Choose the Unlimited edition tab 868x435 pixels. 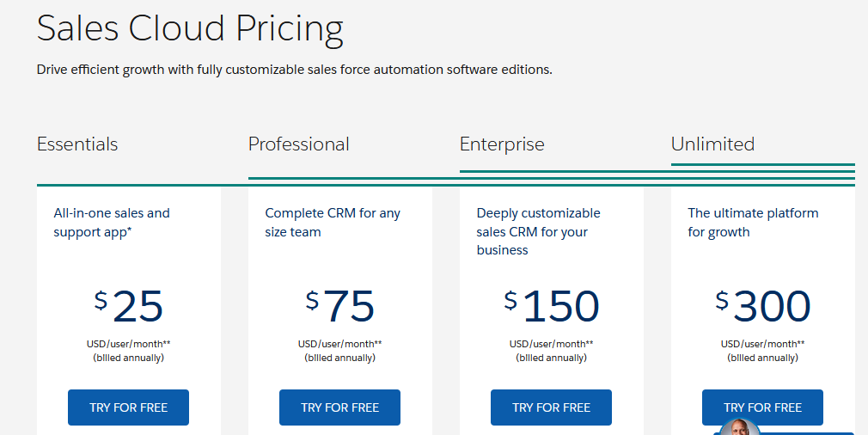pyautogui.click(x=712, y=144)
